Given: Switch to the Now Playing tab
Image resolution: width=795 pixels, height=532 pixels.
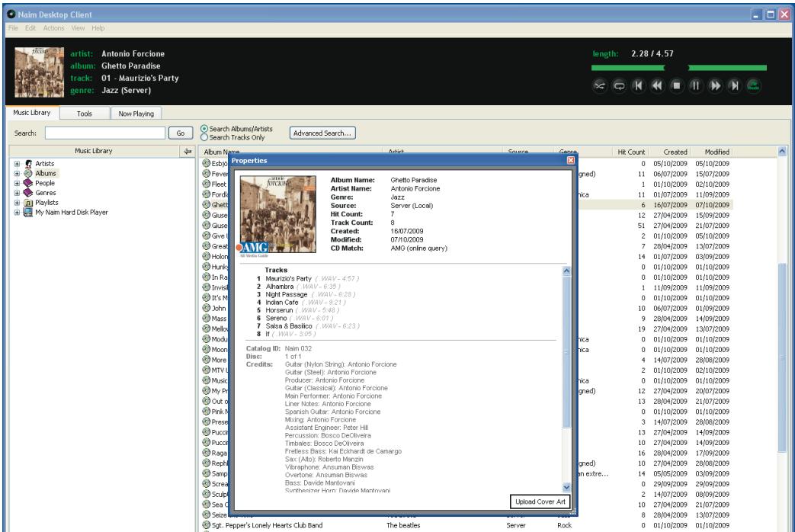Looking at the screenshot, I should (x=136, y=114).
